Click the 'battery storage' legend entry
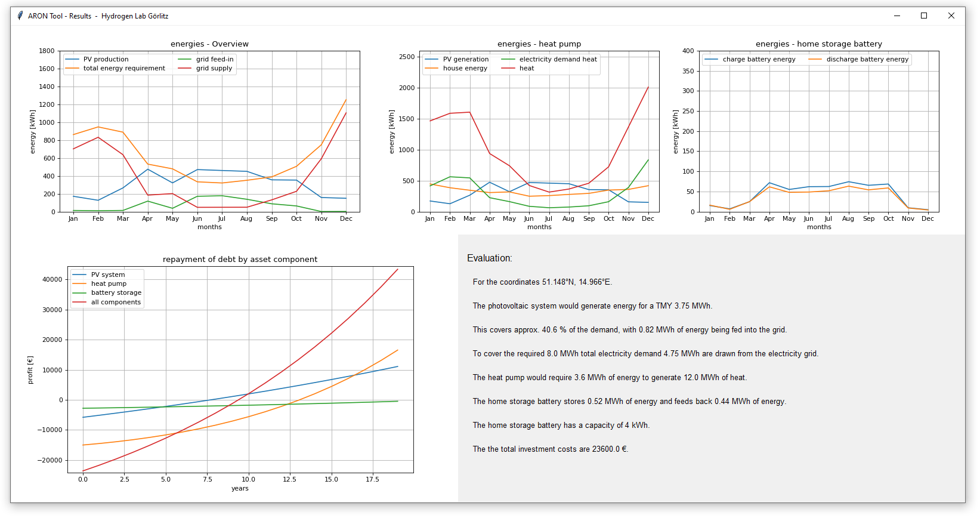The height and width of the screenshot is (518, 980). 116,293
